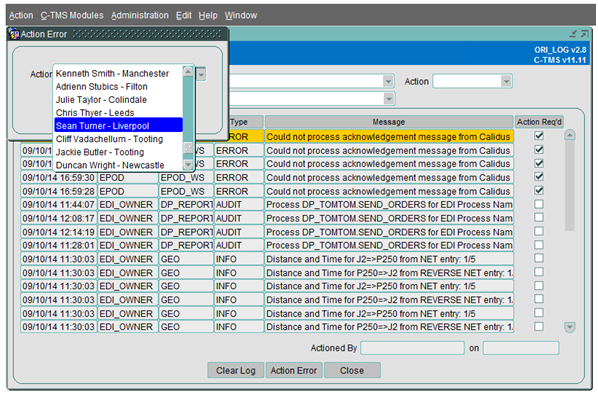Open the Action filter dropdown on the right
The height and width of the screenshot is (395, 598).
point(506,81)
